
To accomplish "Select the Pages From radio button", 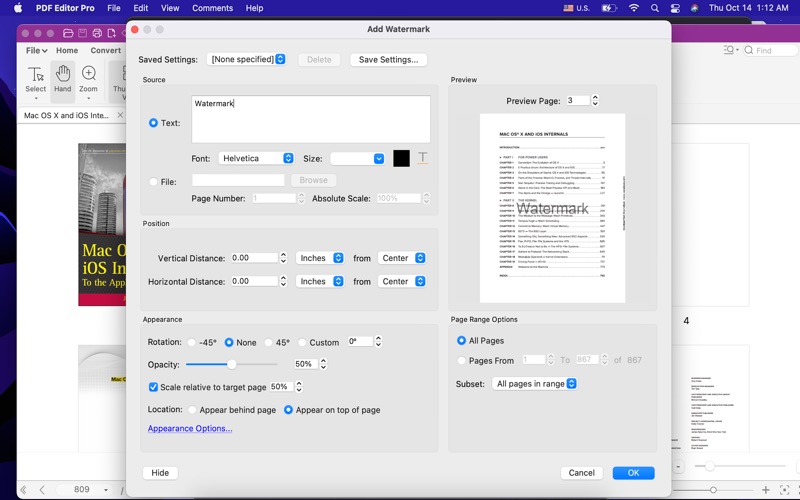I will [461, 360].
